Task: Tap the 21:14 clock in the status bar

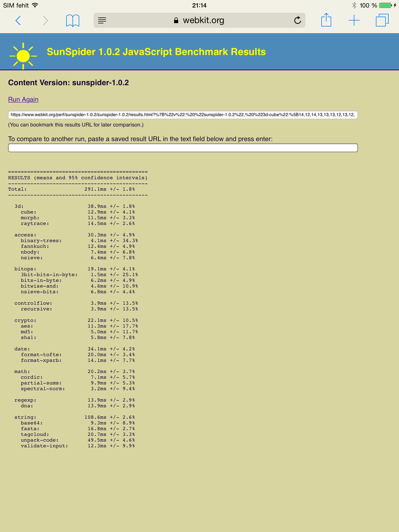Action: click(x=199, y=5)
